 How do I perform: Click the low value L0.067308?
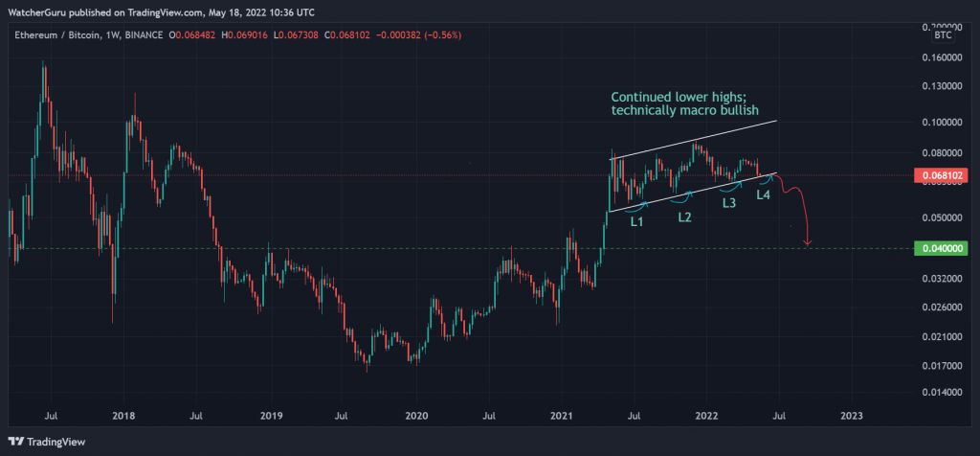pos(294,35)
